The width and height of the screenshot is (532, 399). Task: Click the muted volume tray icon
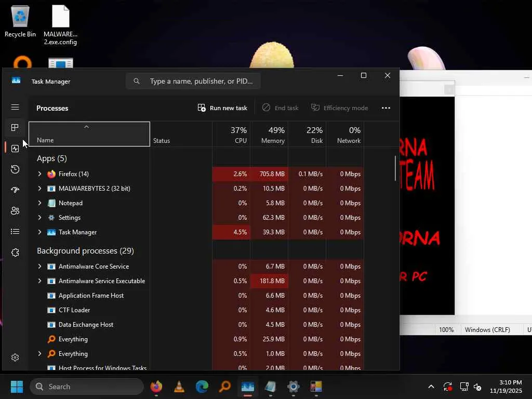[477, 387]
